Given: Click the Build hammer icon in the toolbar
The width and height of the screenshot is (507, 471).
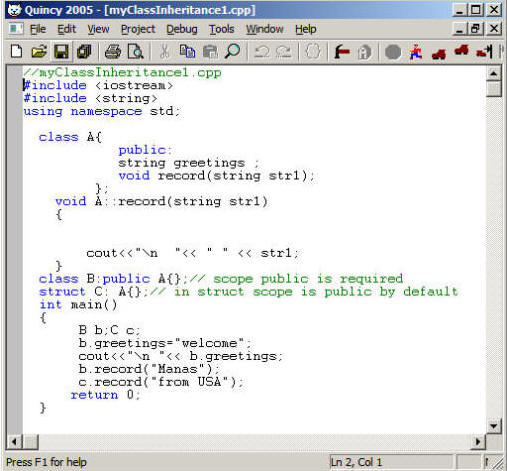Looking at the screenshot, I should pos(341,52).
